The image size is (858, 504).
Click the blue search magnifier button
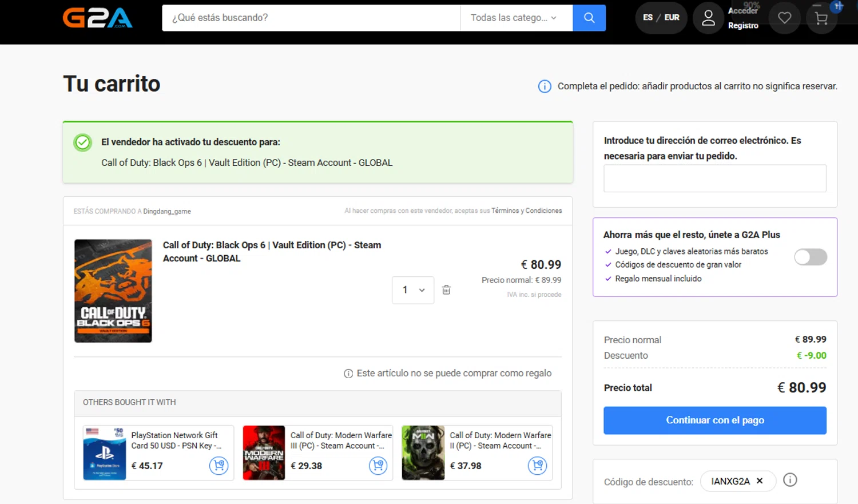point(589,18)
